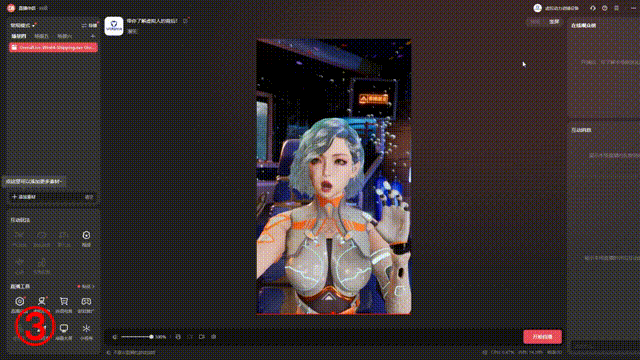The height and width of the screenshot is (360, 640).
Task: Click the user avatar in top bar
Action: pyautogui.click(x=538, y=8)
